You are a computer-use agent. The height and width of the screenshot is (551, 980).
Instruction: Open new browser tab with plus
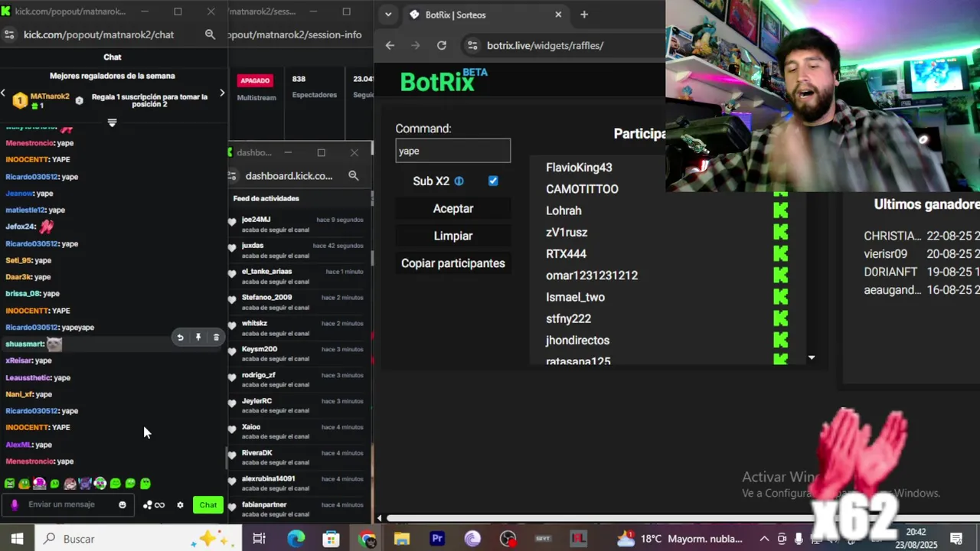point(584,15)
